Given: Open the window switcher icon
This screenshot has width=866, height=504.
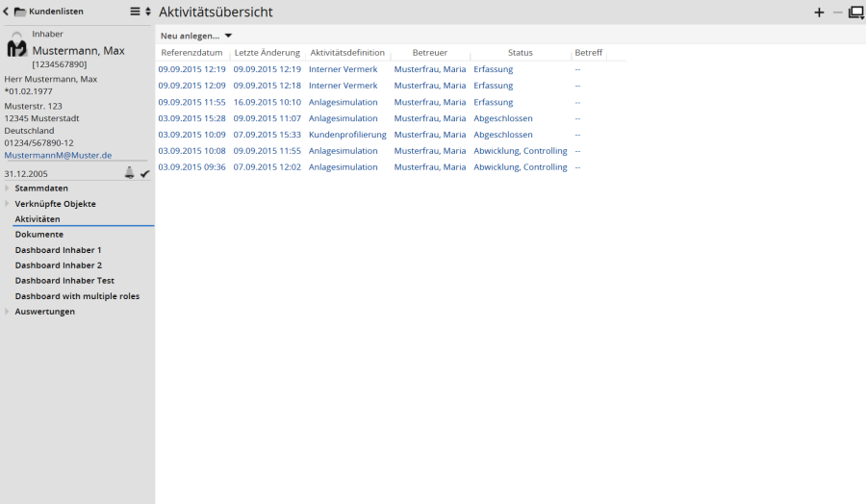Looking at the screenshot, I should pos(855,13).
